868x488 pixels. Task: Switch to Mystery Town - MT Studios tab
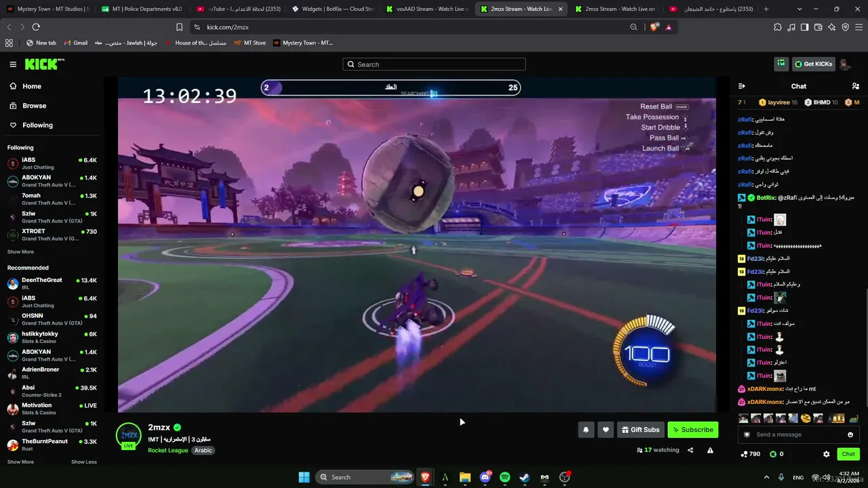pos(47,9)
